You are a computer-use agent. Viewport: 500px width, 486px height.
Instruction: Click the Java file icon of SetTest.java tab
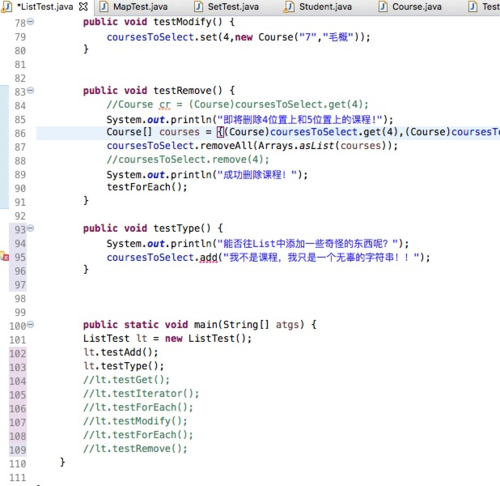coord(199,7)
